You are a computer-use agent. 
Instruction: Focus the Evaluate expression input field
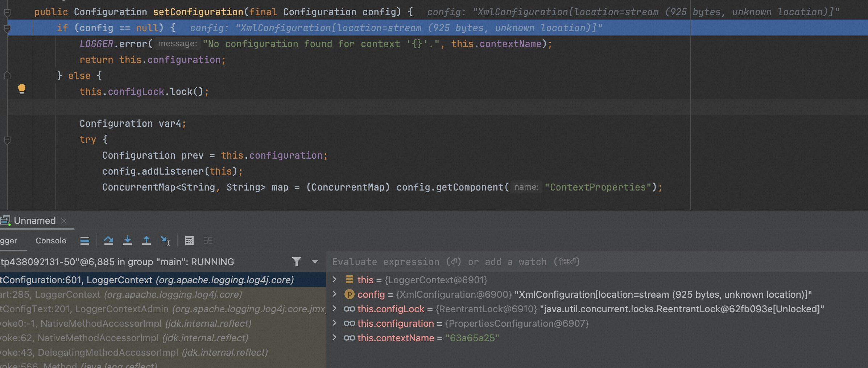coord(597,262)
